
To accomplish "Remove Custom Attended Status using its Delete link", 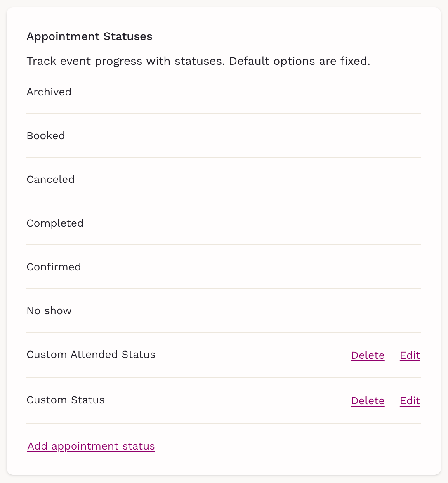I will pyautogui.click(x=368, y=355).
